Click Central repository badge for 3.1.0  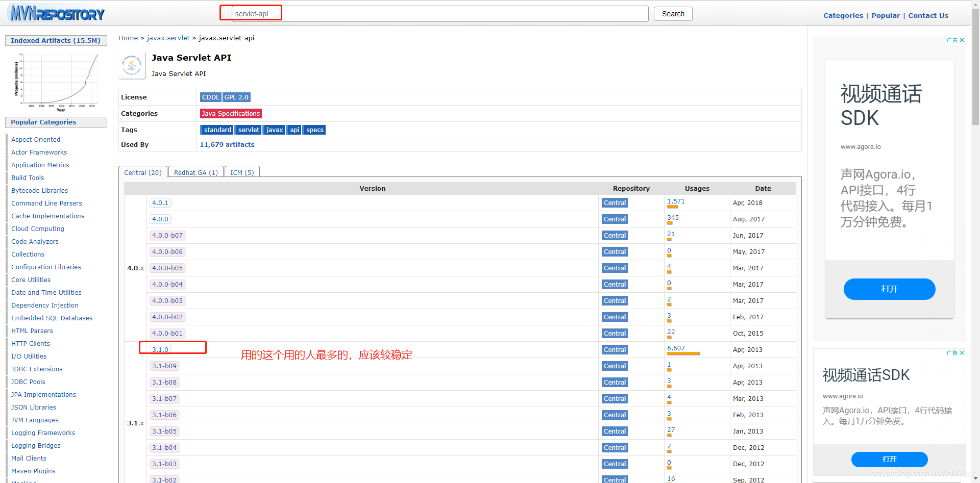coord(615,350)
